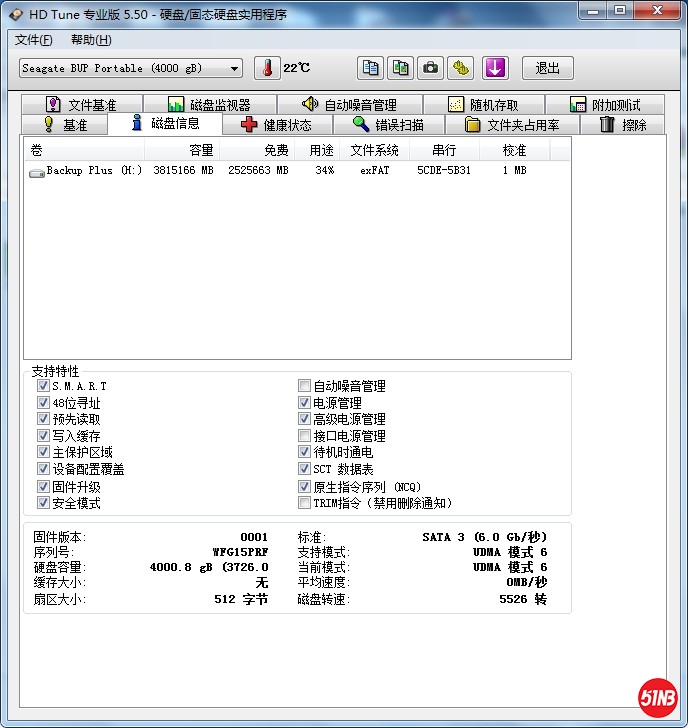Toggle the TRIM指令 checkbox

pyautogui.click(x=305, y=503)
